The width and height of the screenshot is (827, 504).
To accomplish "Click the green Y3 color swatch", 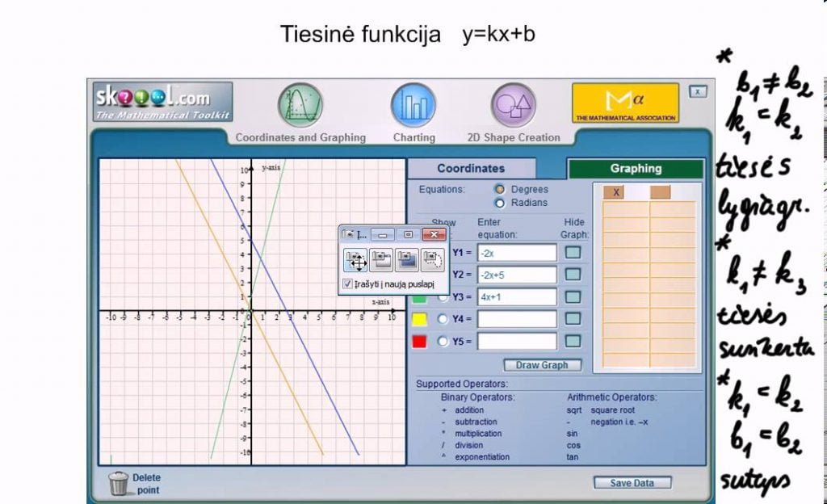I will pos(419,299).
